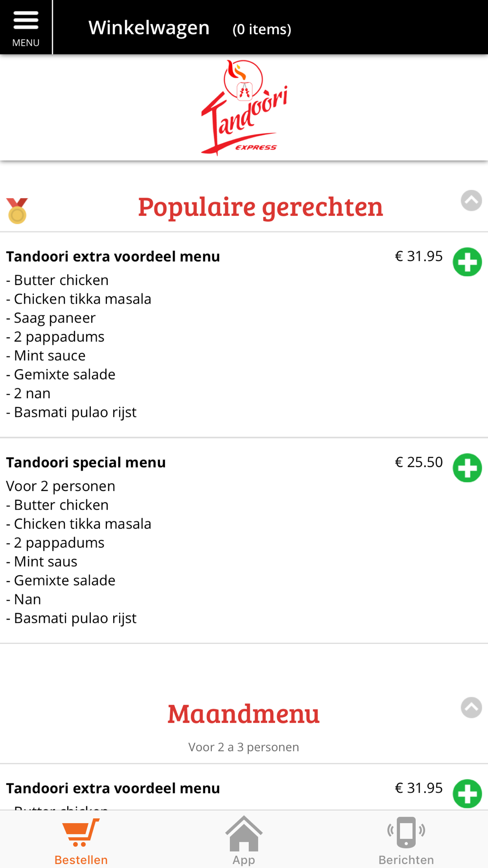Select the Tandoori special menu title

pyautogui.click(x=86, y=462)
